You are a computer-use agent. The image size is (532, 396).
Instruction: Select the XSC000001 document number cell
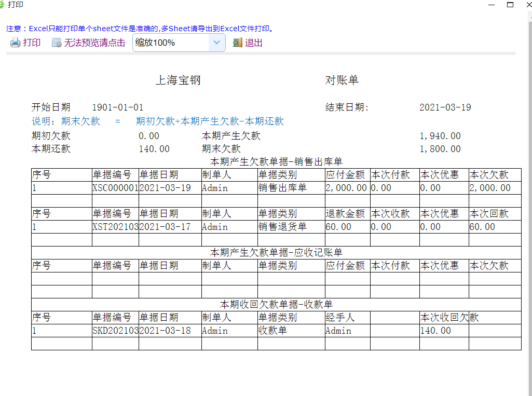tap(115, 188)
